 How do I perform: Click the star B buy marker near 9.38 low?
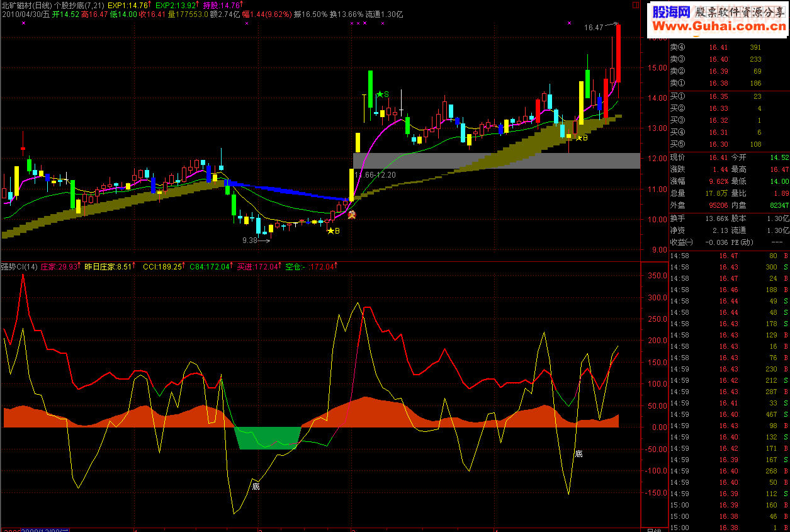coord(334,231)
